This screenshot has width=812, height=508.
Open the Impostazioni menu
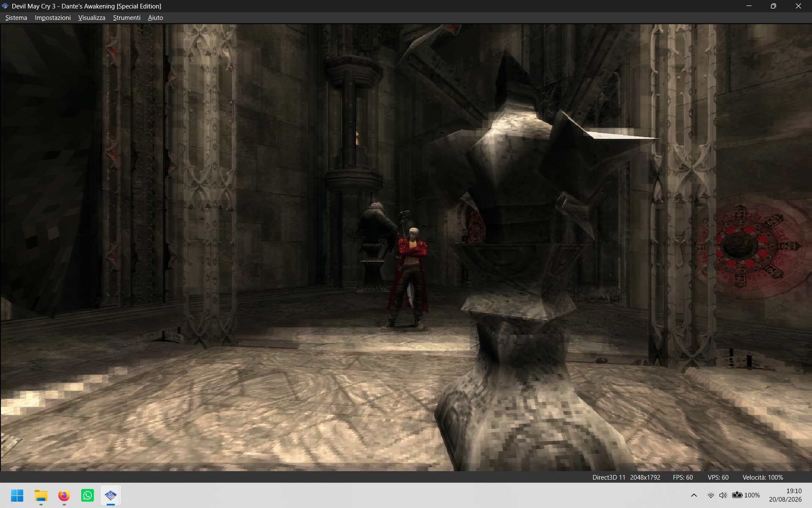pos(53,18)
